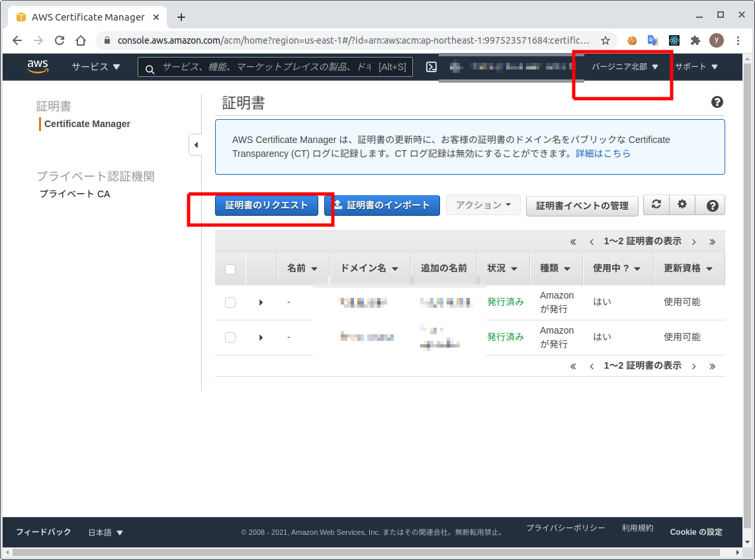Go to previous page in top pagination
This screenshot has height=560, width=755.
[x=592, y=242]
